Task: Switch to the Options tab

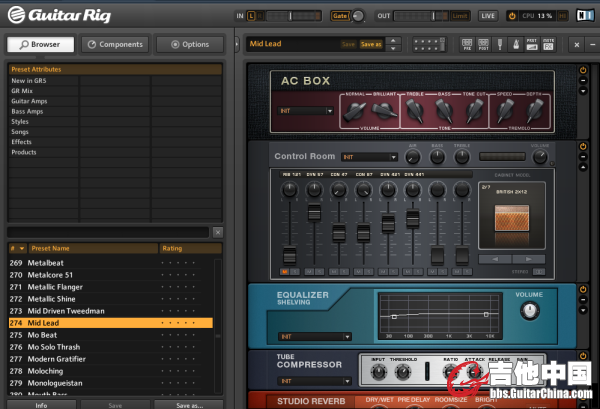Action: coord(190,44)
